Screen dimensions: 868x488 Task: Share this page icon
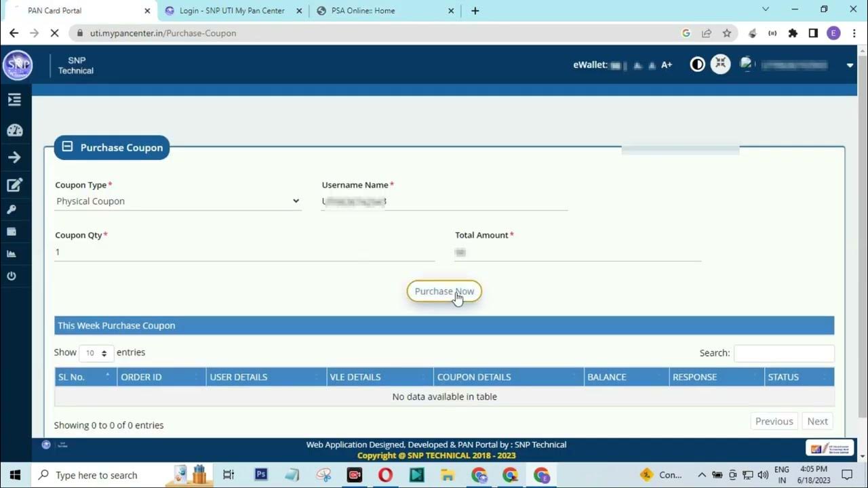tap(707, 33)
